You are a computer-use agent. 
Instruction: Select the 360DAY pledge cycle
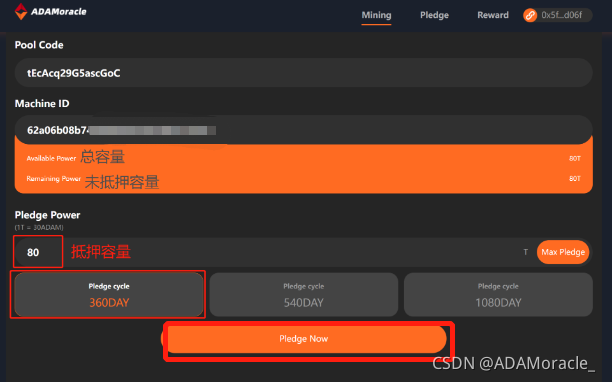[x=109, y=295]
